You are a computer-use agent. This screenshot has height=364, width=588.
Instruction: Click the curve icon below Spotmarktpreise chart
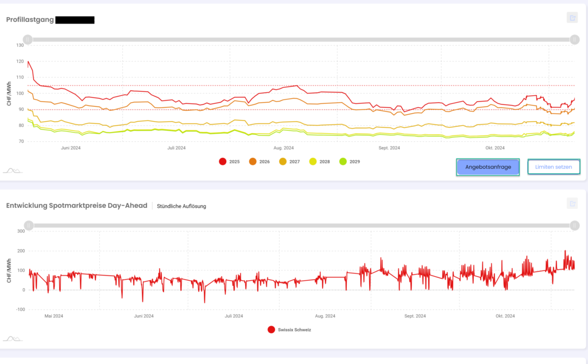point(13,339)
